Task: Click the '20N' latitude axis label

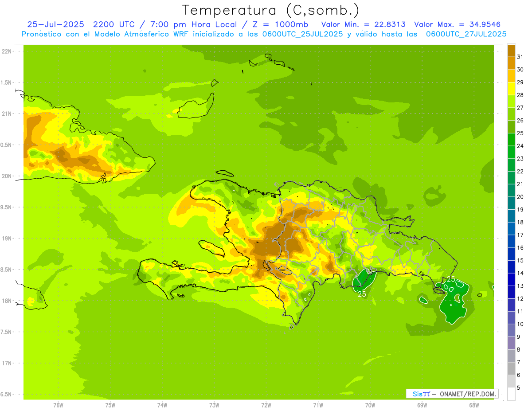Action: coord(6,176)
